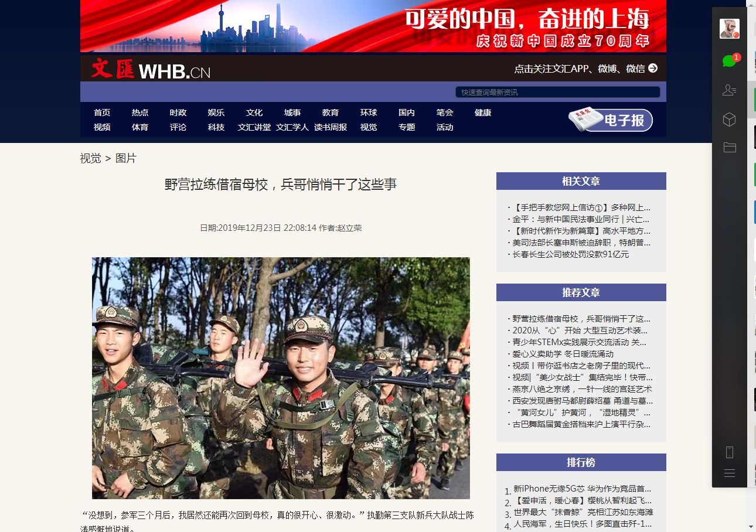Click the 图片 breadcrumb link
This screenshot has height=532, width=756.
[125, 158]
